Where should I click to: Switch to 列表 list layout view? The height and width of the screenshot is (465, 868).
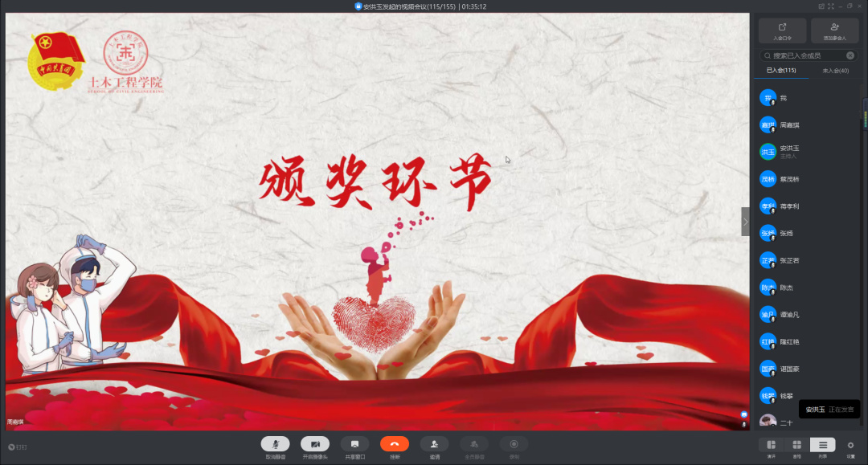click(823, 445)
